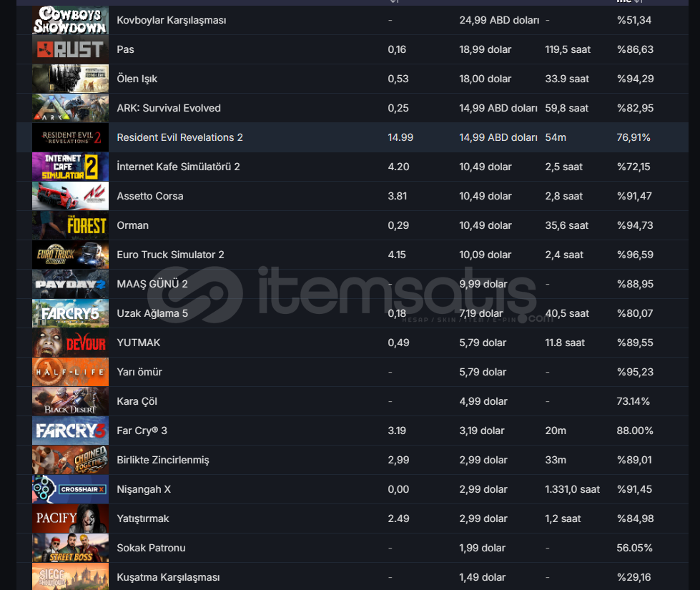
Task: Select the 'Birlikte Zincirlenmiş' game title
Action: point(163,460)
